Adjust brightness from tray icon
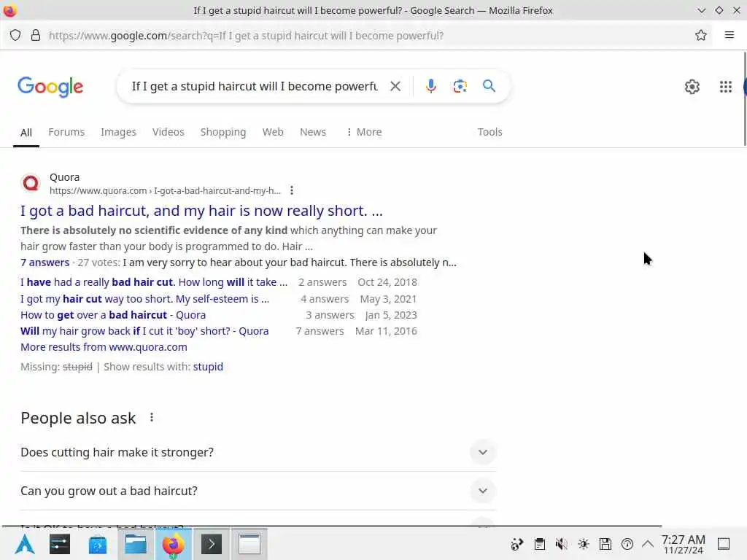 click(x=584, y=544)
